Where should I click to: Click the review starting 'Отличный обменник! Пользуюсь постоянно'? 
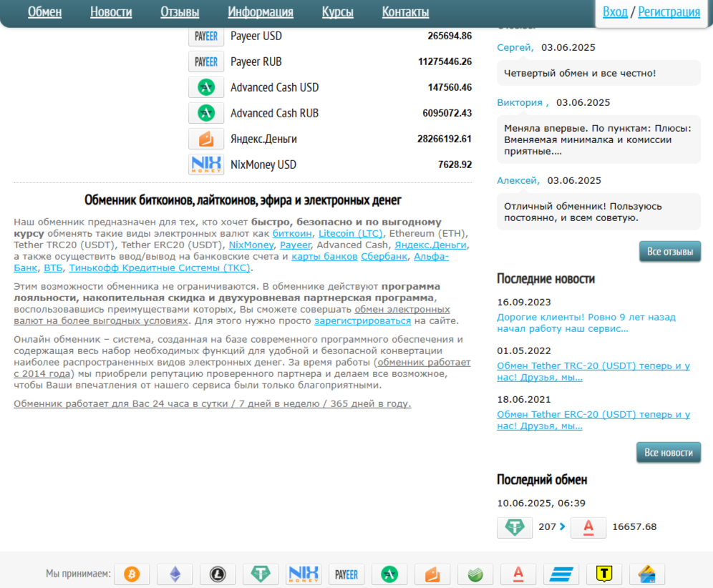pos(598,212)
